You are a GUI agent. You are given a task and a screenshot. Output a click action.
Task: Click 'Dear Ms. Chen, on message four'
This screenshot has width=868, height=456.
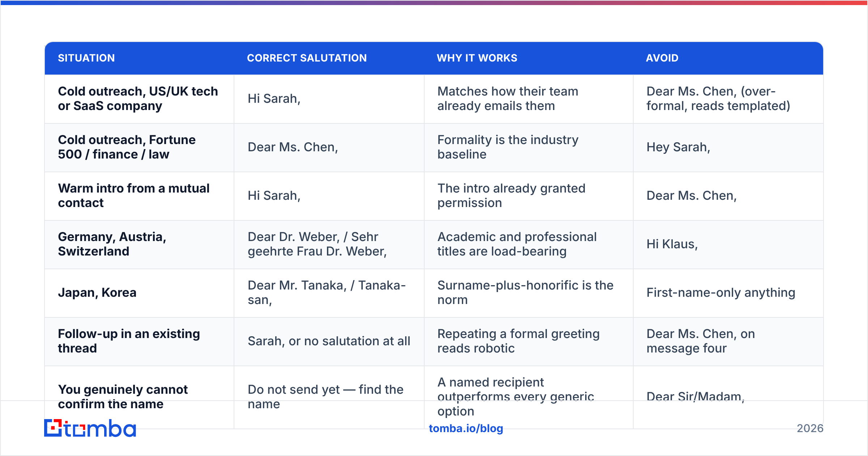tap(701, 341)
